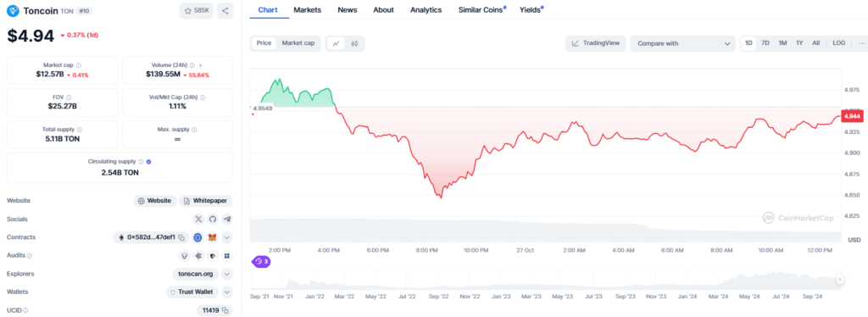Viewport: 868px width, 317px height.
Task: Set chart range to 1Y
Action: pos(799,43)
